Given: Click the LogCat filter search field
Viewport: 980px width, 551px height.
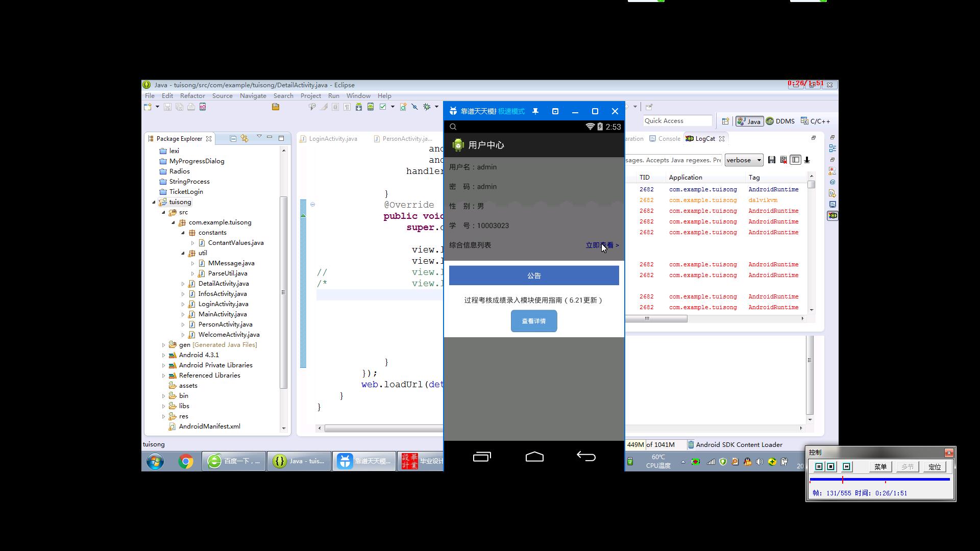Looking at the screenshot, I should 674,160.
